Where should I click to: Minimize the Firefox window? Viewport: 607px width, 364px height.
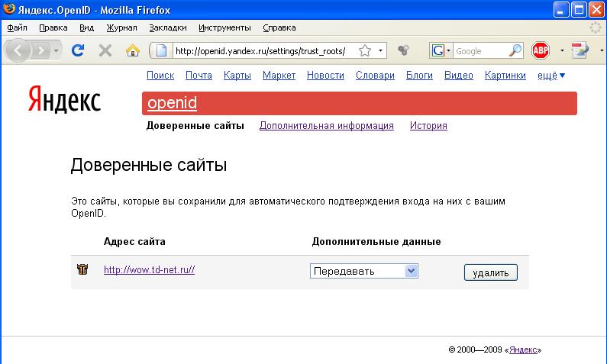pyautogui.click(x=561, y=10)
